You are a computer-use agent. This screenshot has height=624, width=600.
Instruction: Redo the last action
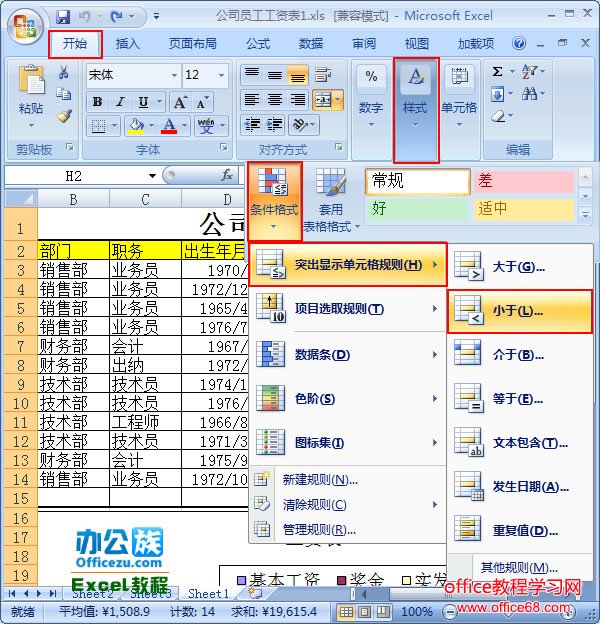click(x=117, y=16)
